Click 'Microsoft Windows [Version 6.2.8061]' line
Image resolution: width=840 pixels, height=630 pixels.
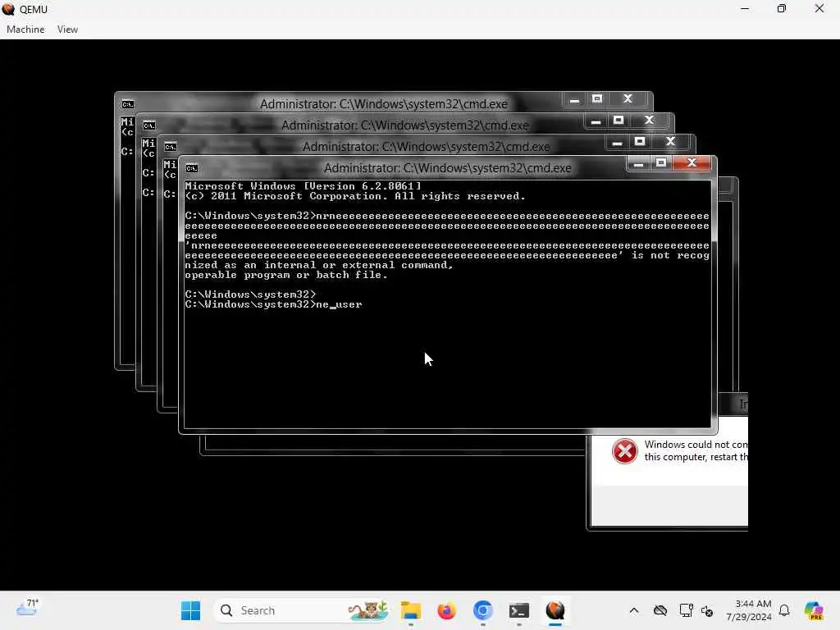point(304,186)
